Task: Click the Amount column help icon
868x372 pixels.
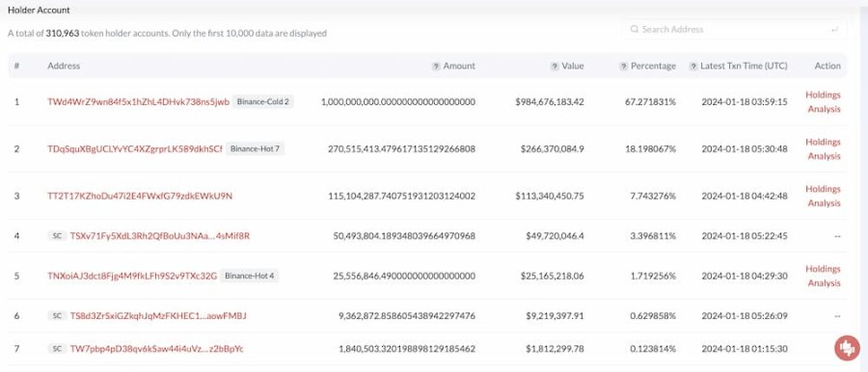Action: (x=436, y=66)
